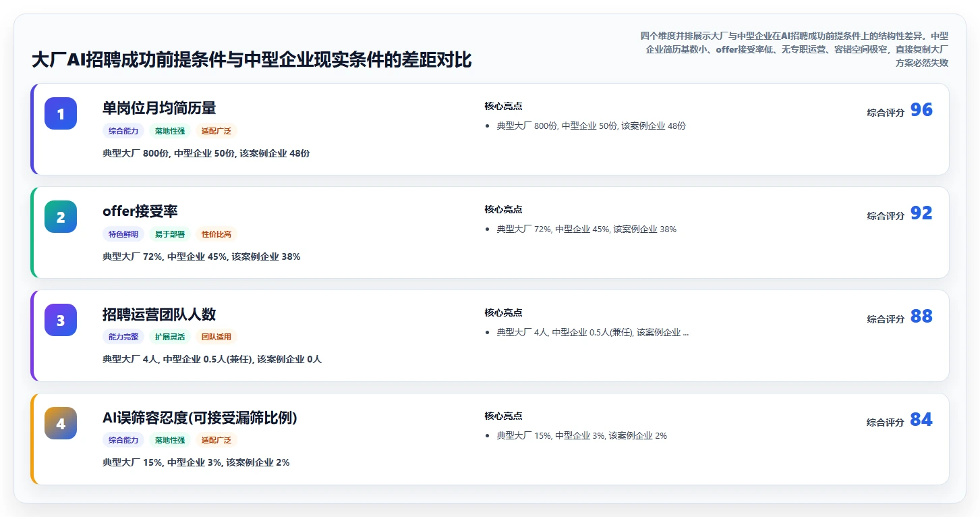Select the 单岗位月均简历量 card title
Screen dimensions: 980x517
159,108
